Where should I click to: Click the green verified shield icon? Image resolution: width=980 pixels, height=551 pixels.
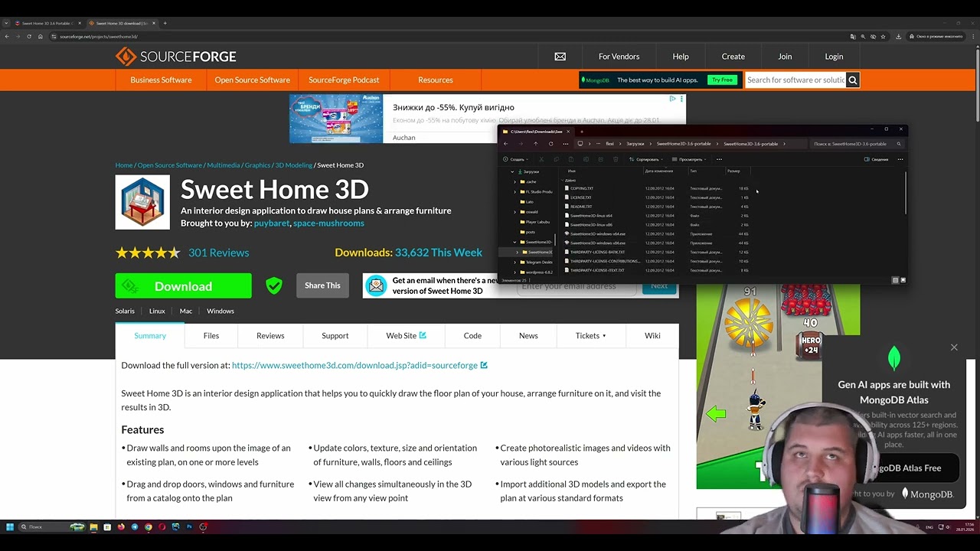point(274,285)
